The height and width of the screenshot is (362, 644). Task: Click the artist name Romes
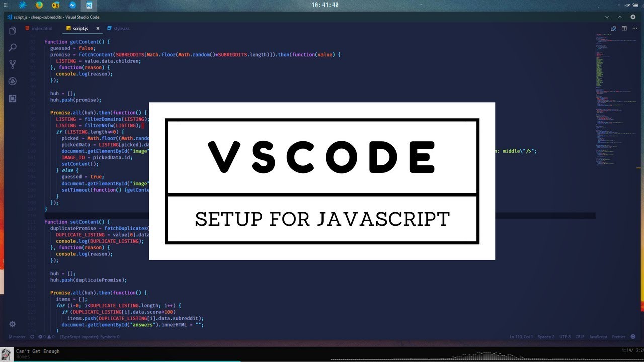[23, 357]
